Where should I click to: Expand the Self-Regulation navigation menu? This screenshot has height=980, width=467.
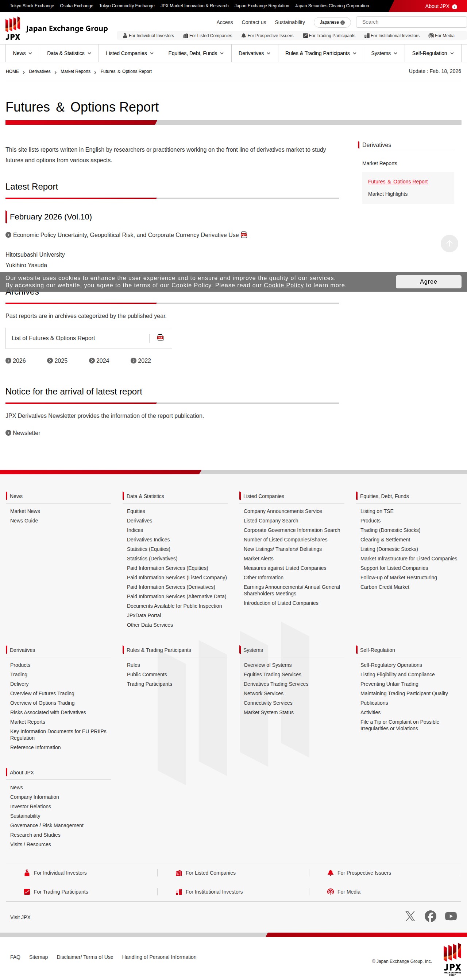[x=433, y=53]
